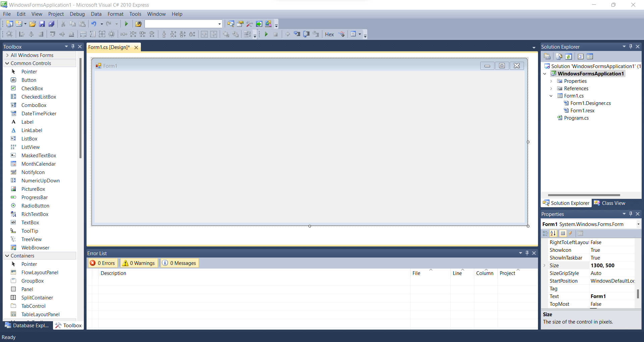Select the TabControl container in Toolbox
The image size is (644, 342).
coord(34,306)
